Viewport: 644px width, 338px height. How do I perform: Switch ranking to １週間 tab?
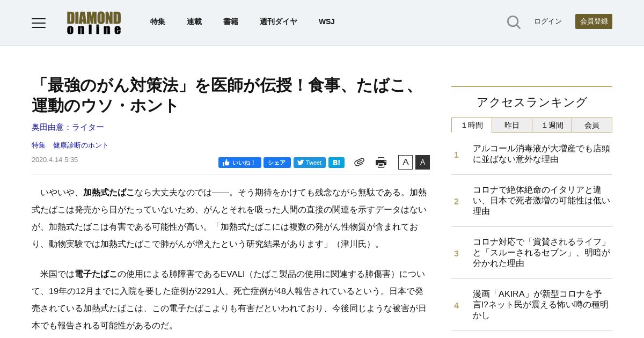coord(552,125)
